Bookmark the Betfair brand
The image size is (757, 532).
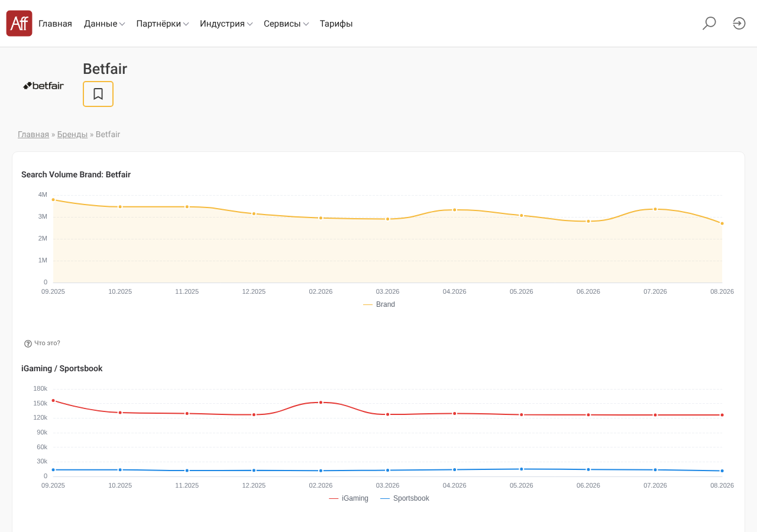click(98, 94)
